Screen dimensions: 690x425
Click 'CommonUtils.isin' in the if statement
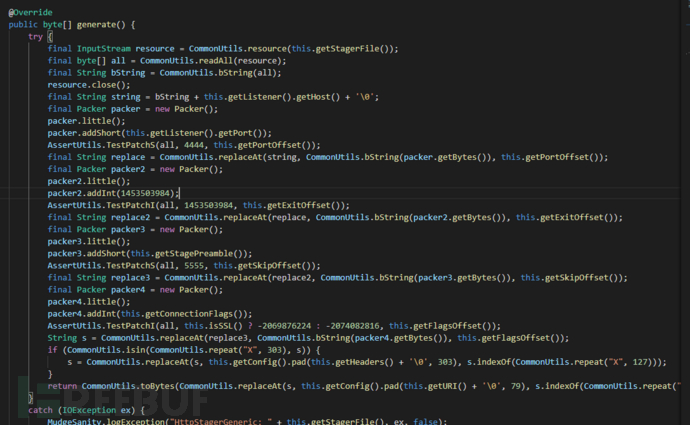[106, 350]
